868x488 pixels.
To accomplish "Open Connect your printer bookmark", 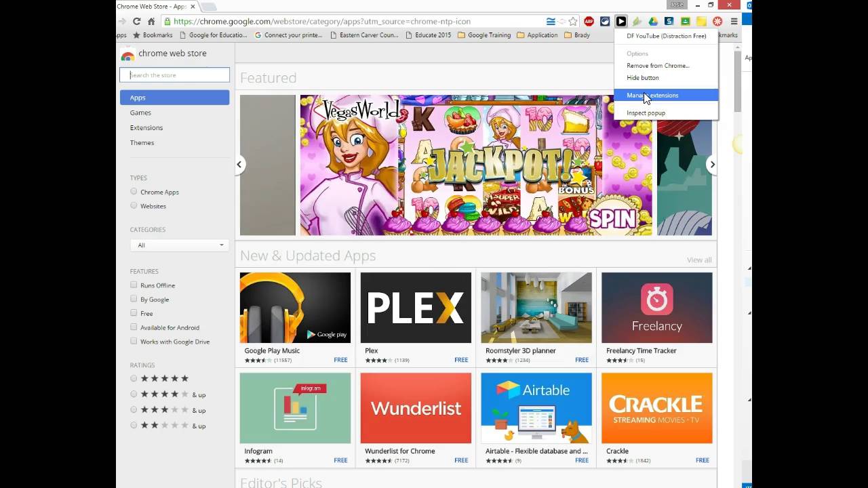I will (288, 35).
